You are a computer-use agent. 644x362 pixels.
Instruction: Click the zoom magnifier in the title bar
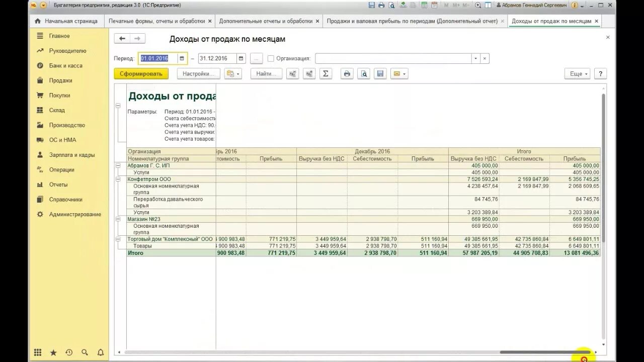pyautogui.click(x=477, y=5)
